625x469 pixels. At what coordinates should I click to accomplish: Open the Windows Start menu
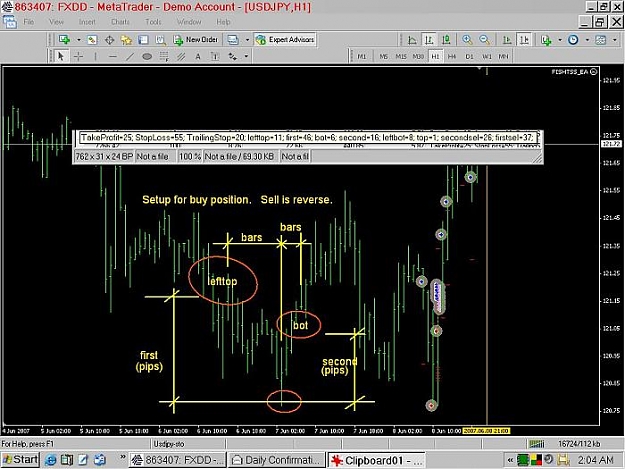pyautogui.click(x=20, y=460)
